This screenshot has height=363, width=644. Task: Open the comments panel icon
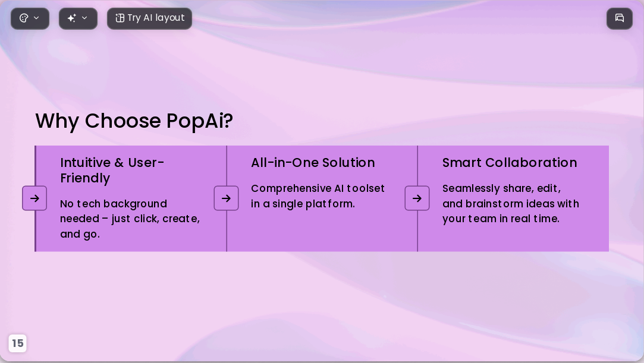click(620, 18)
